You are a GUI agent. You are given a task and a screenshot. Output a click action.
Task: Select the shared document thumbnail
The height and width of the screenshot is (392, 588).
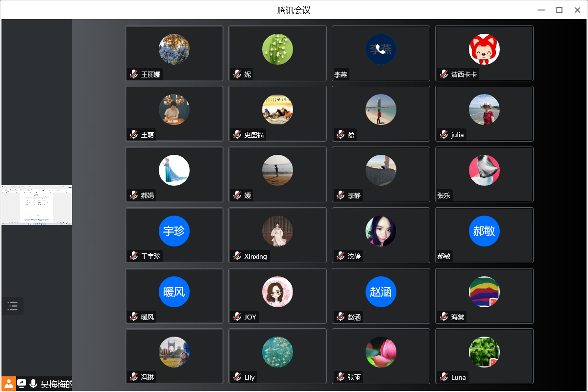pos(37,205)
